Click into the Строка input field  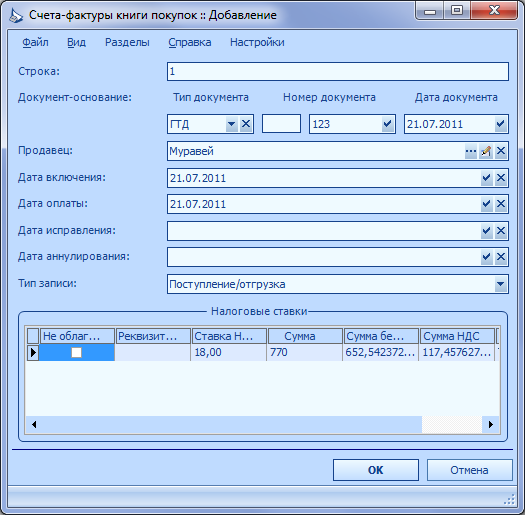coord(338,71)
